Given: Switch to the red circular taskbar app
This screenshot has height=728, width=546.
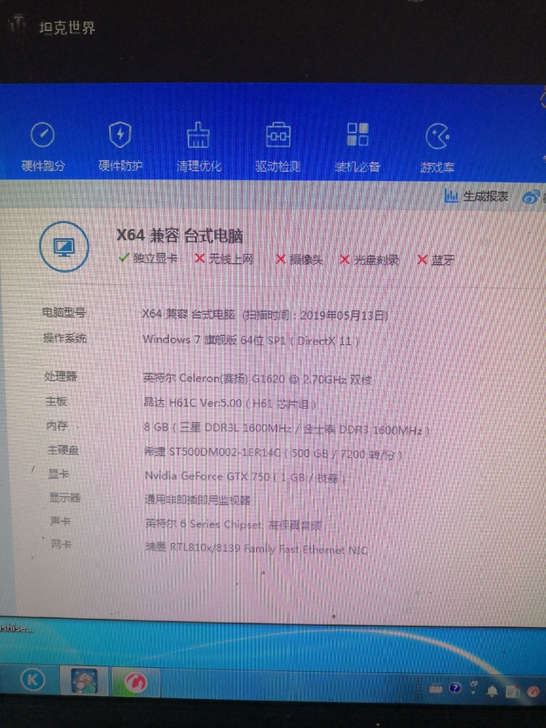Looking at the screenshot, I should [136, 682].
